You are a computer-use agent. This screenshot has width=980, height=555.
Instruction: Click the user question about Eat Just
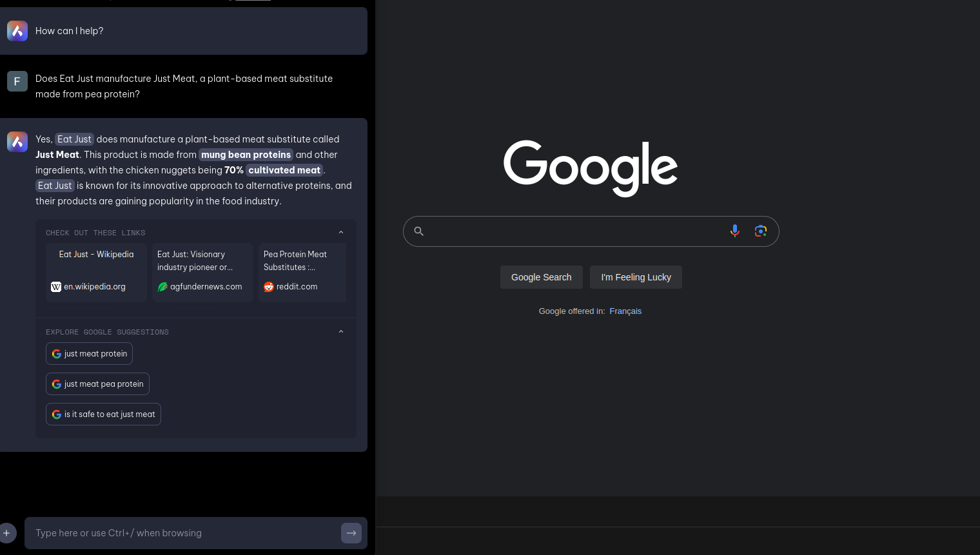point(184,86)
